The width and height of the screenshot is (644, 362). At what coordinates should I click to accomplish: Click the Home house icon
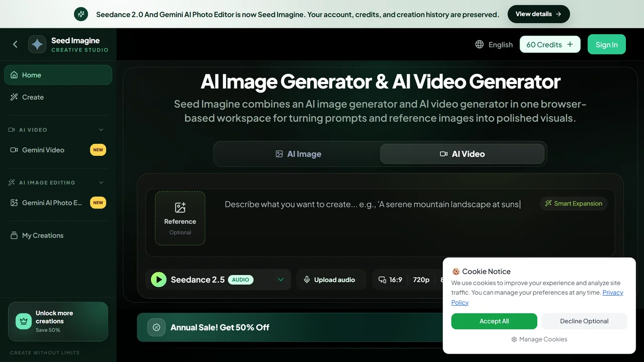(x=14, y=75)
